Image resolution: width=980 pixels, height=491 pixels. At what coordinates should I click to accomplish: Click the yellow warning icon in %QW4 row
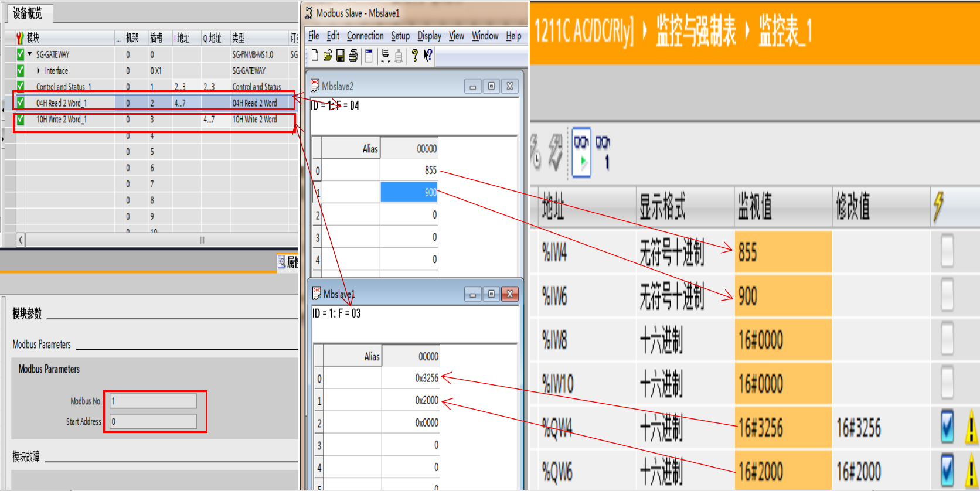click(x=971, y=427)
